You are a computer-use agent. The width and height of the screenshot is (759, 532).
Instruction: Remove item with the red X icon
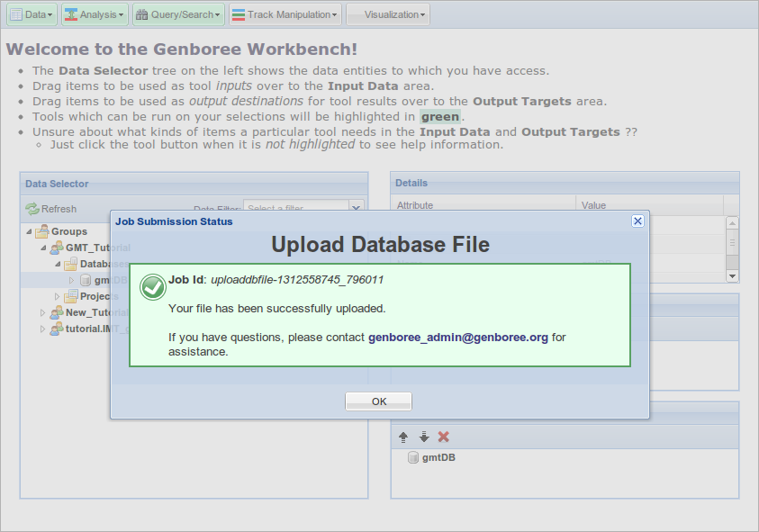(443, 437)
